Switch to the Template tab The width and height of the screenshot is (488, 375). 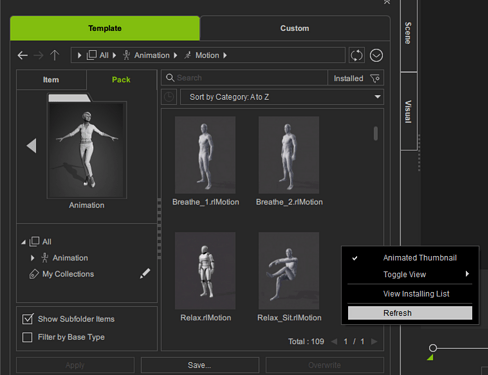click(105, 28)
